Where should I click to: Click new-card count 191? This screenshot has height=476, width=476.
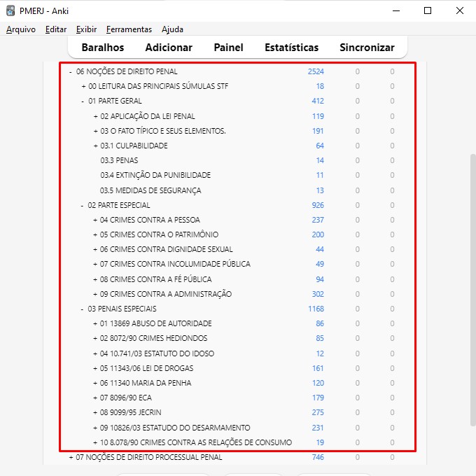pos(318,131)
